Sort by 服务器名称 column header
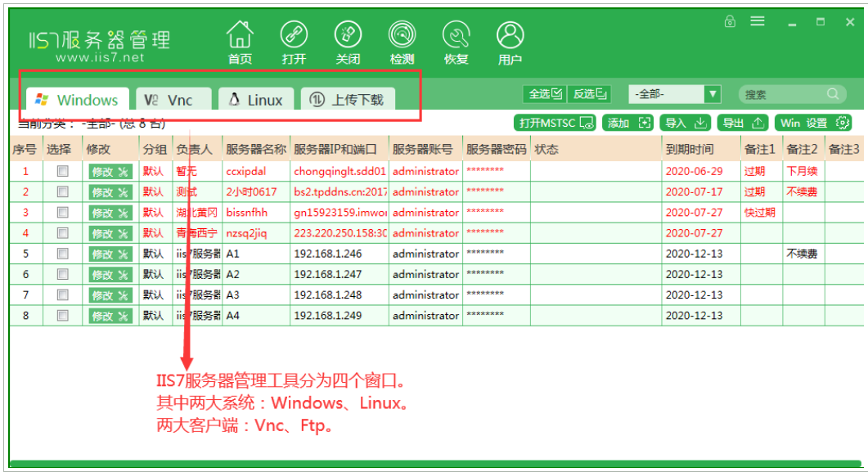The width and height of the screenshot is (868, 472). [256, 149]
